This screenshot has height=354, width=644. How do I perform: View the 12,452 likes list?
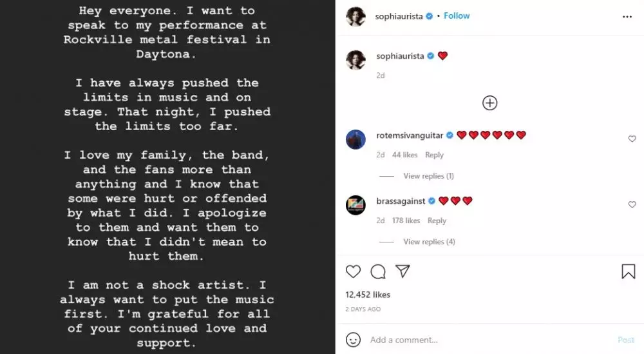click(368, 295)
